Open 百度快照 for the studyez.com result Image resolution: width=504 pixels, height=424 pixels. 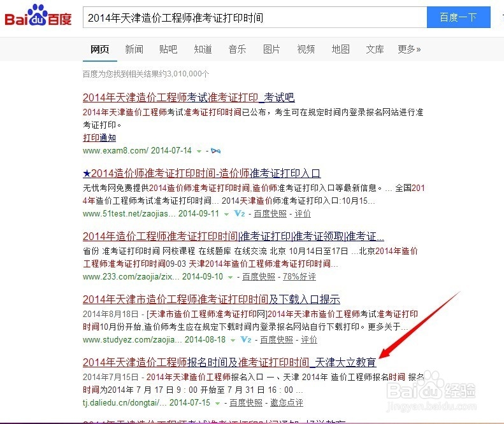(x=277, y=339)
